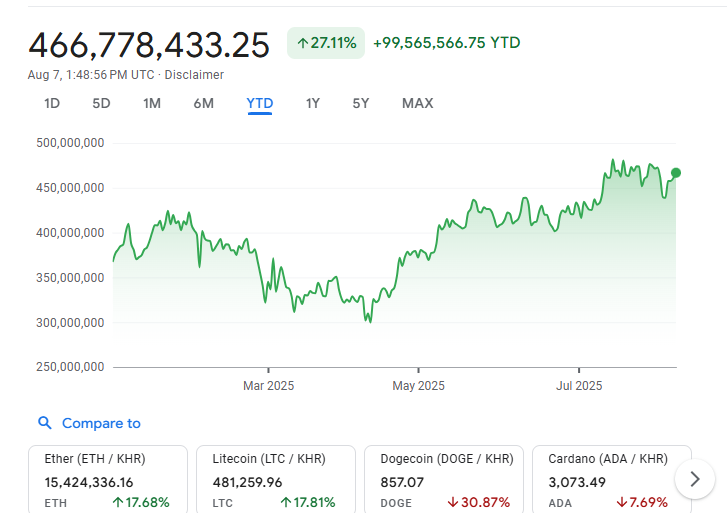Click the Compare to search link
The image size is (727, 513).
pyautogui.click(x=101, y=423)
